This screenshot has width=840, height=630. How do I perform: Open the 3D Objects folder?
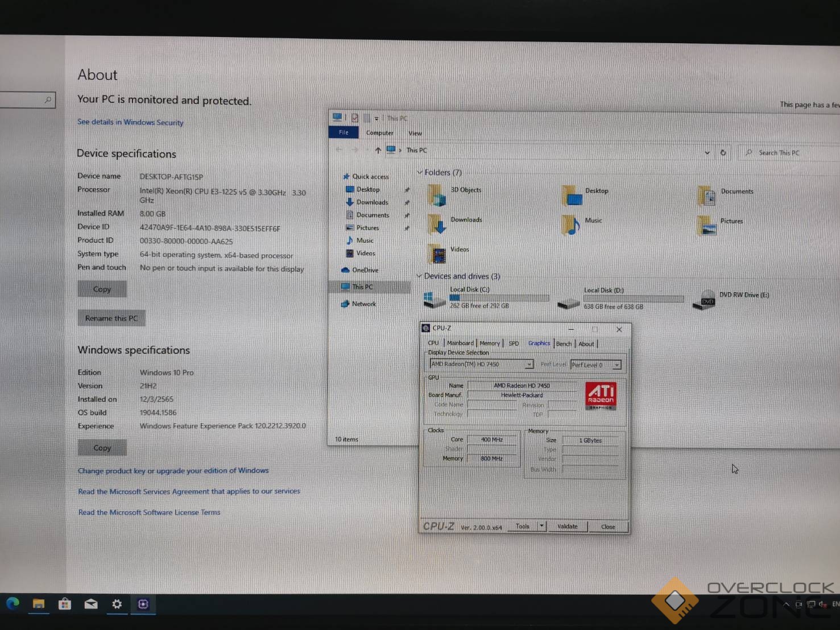(454, 194)
